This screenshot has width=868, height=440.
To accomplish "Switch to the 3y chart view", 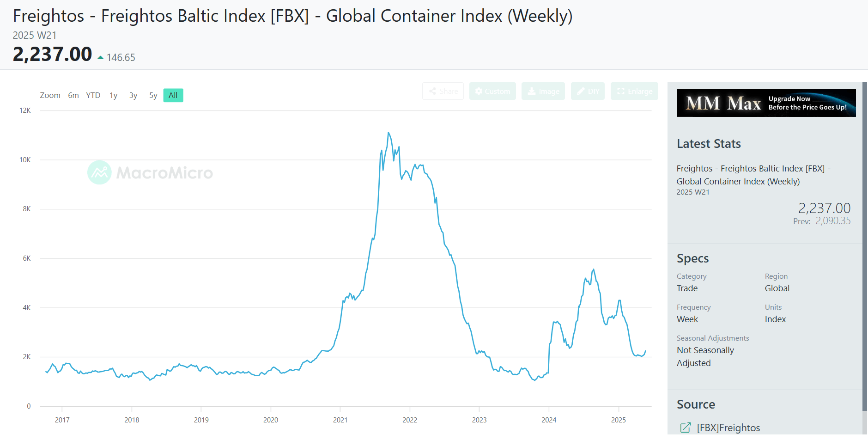I will click(133, 95).
